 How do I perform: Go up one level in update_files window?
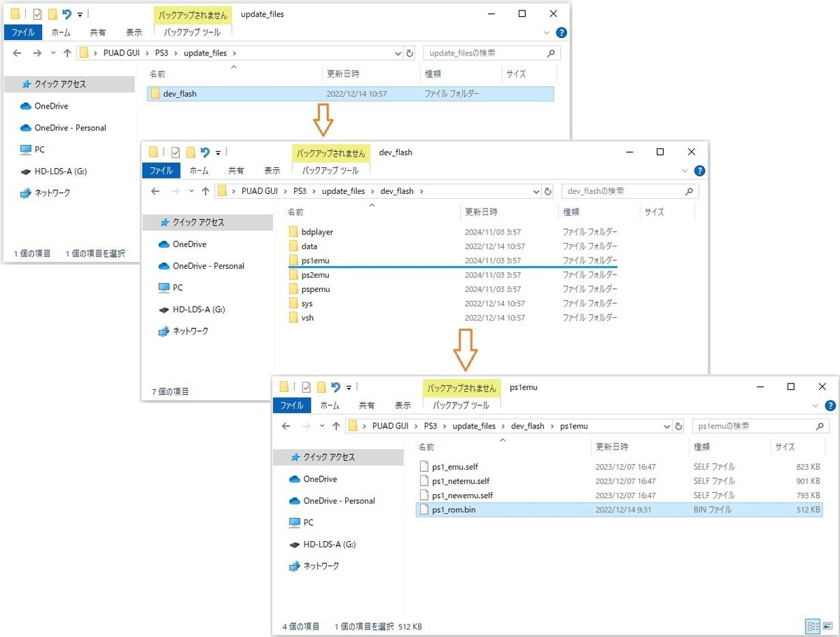tap(68, 52)
